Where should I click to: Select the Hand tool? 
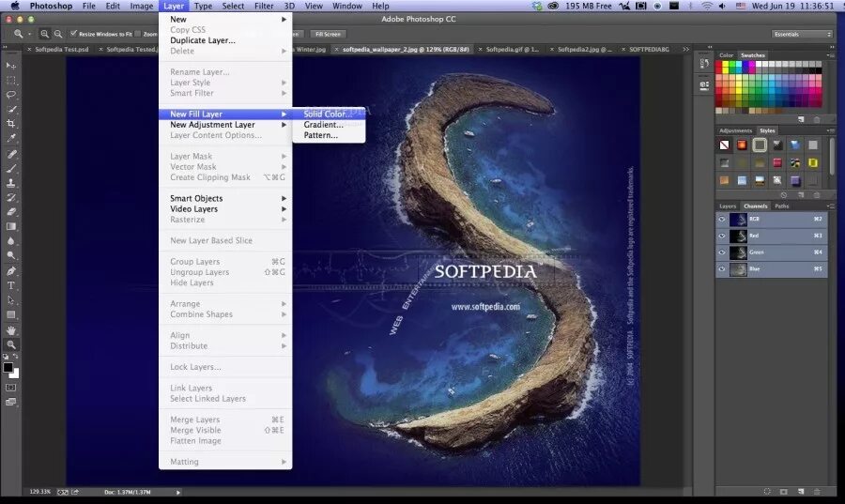[10, 330]
